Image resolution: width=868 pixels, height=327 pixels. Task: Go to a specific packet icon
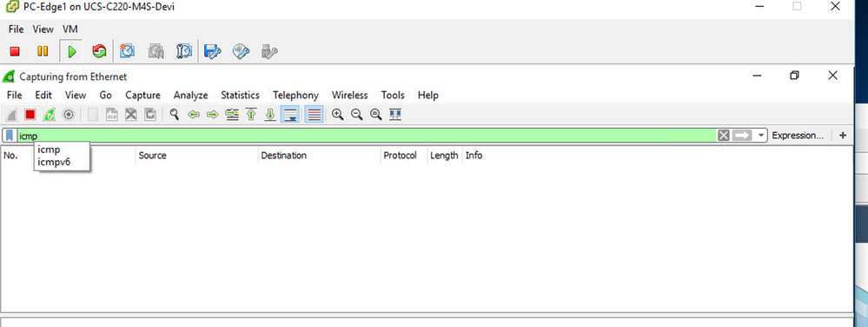click(x=232, y=115)
